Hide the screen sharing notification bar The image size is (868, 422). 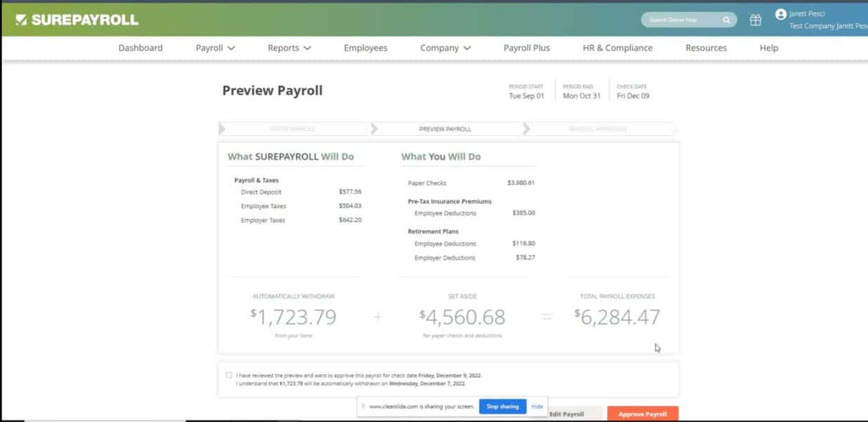click(x=536, y=407)
